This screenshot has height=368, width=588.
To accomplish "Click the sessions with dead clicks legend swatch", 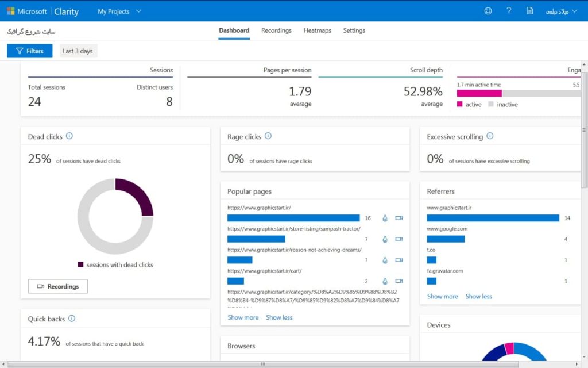I will [80, 264].
